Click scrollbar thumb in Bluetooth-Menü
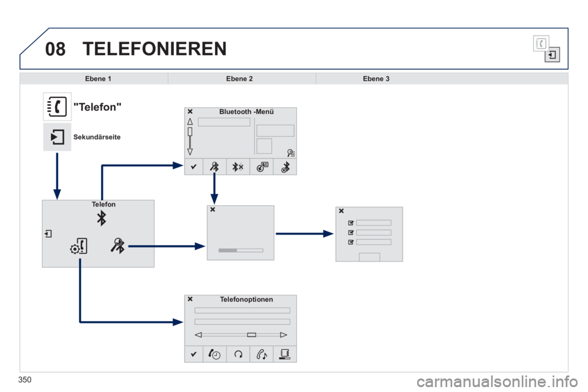Viewport: 588px width, 392px height. click(x=190, y=131)
